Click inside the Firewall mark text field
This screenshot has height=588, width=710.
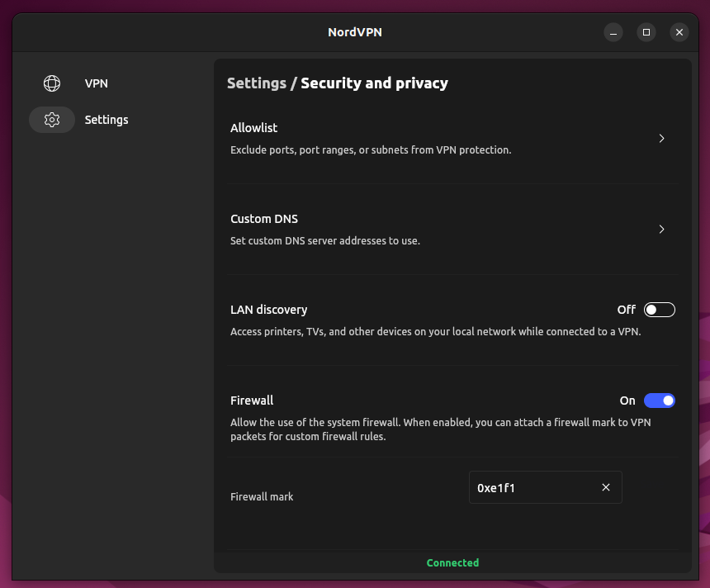(532, 488)
